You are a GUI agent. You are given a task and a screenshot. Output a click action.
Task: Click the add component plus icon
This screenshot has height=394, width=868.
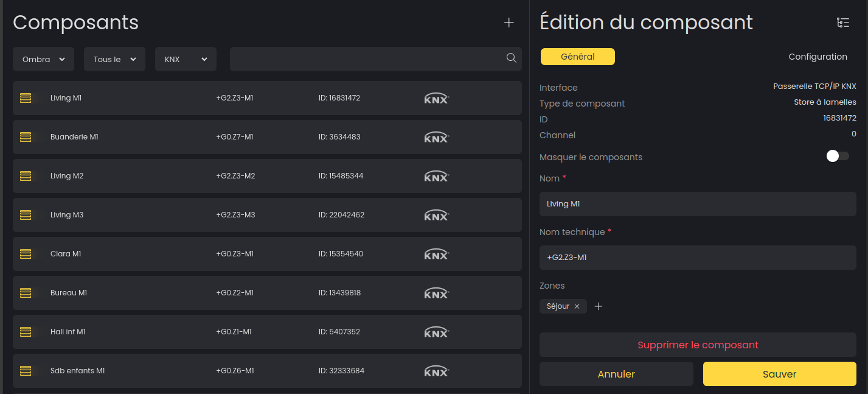click(509, 23)
